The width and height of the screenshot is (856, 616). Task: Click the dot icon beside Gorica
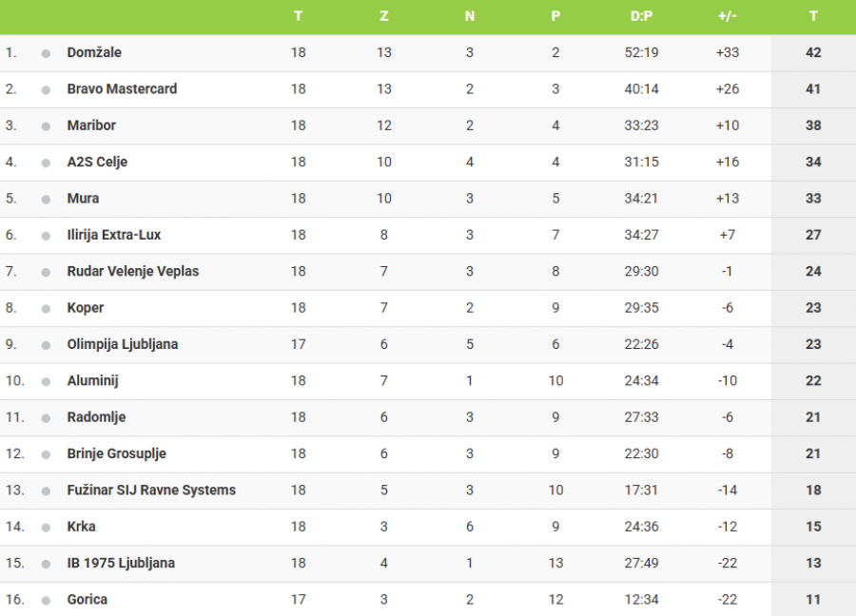pos(46,601)
